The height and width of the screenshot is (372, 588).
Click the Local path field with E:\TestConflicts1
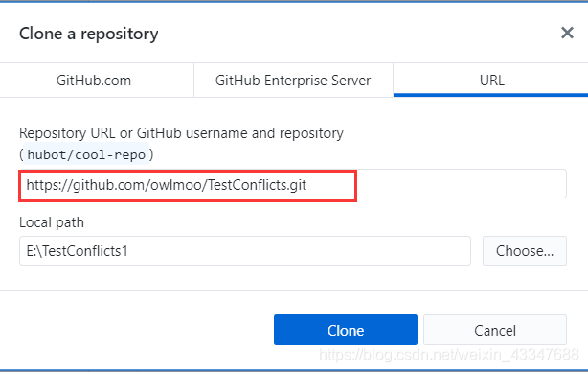coord(245,251)
